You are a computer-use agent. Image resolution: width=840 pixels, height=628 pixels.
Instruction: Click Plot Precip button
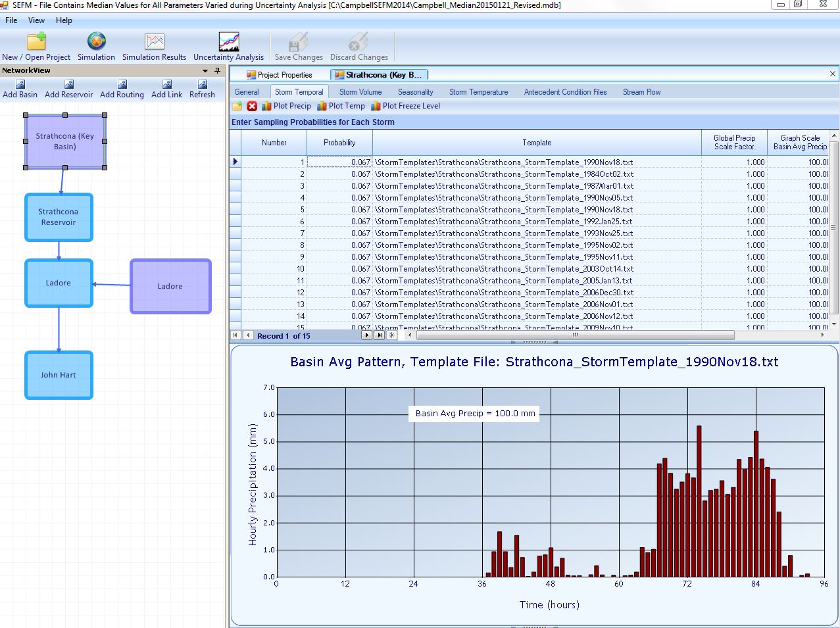(286, 106)
